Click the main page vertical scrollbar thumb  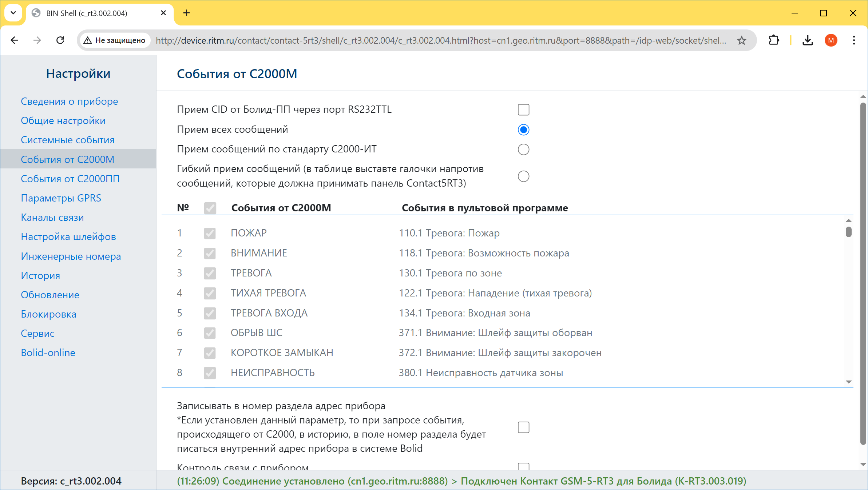pyautogui.click(x=863, y=274)
